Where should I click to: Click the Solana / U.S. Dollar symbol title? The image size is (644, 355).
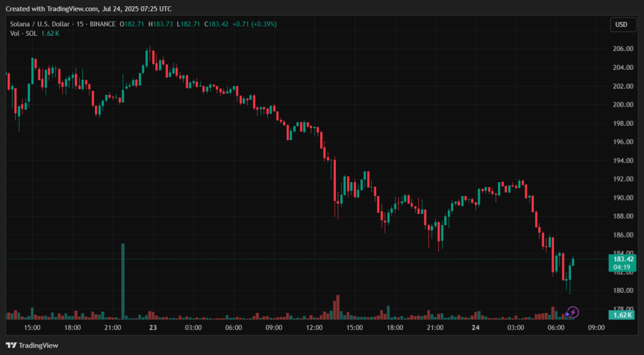point(40,24)
